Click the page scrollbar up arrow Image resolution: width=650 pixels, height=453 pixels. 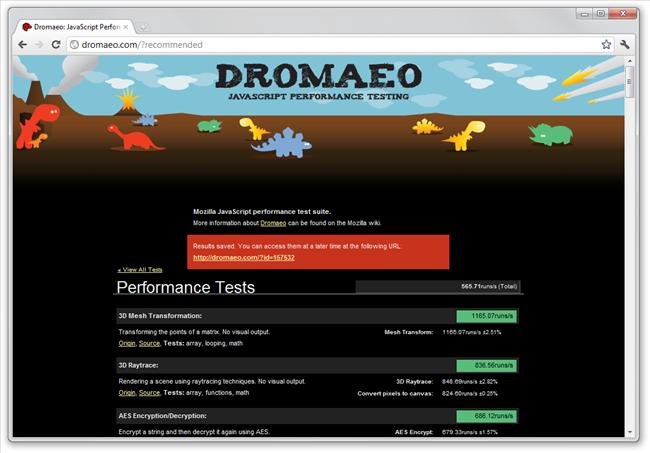click(630, 61)
